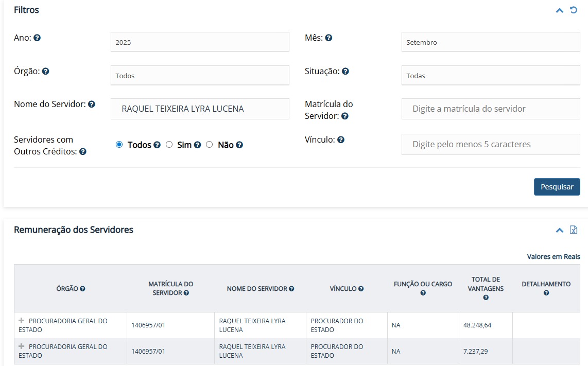The height and width of the screenshot is (366, 588).
Task: Click help icon beside Mês label
Action: tap(328, 38)
